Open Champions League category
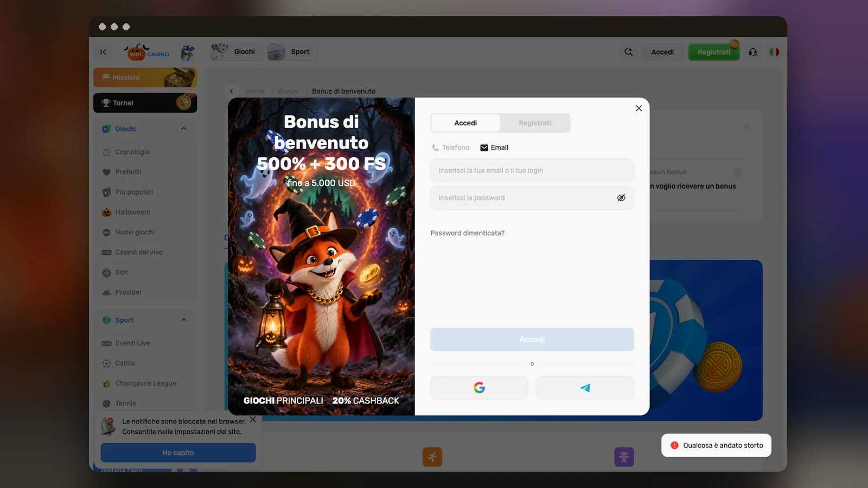Image resolution: width=868 pixels, height=488 pixels. tap(145, 383)
